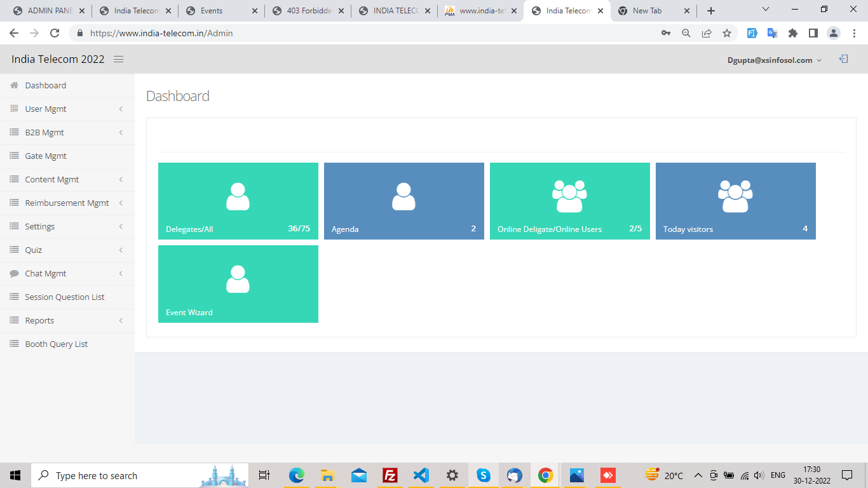Open Chrome extensions puzzle icon
The image size is (868, 488).
click(x=792, y=33)
